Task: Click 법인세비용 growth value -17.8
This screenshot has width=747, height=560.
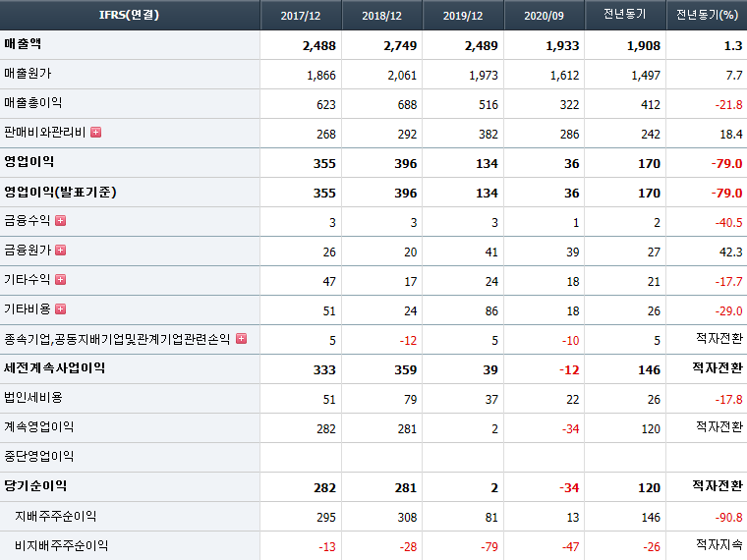Action: point(728,400)
